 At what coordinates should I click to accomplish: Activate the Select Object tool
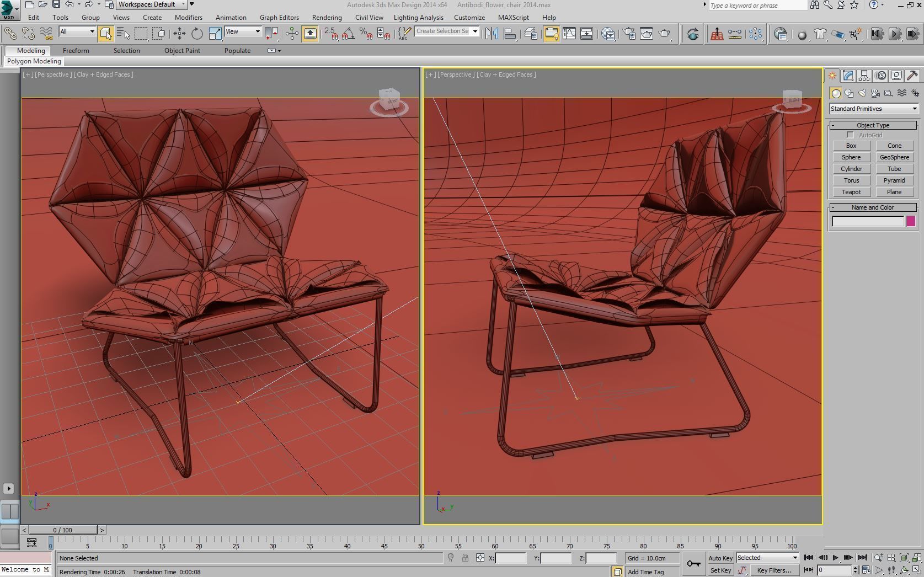click(x=106, y=34)
